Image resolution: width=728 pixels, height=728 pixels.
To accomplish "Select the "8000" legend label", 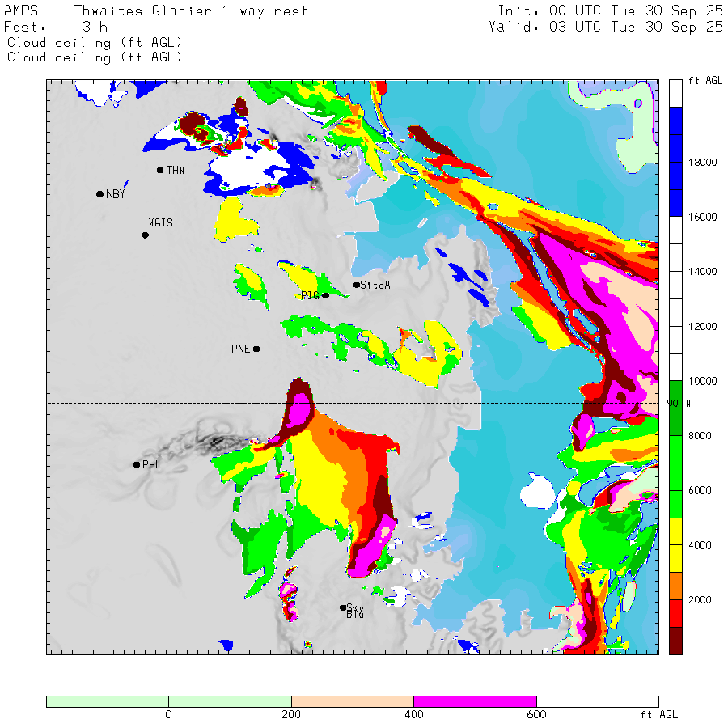I will coord(700,435).
